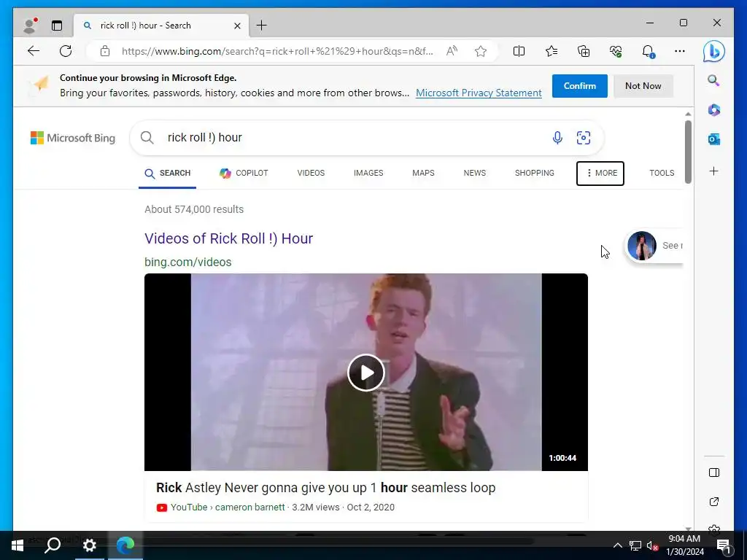Open the Bing Copilot sidebar button

point(713,52)
